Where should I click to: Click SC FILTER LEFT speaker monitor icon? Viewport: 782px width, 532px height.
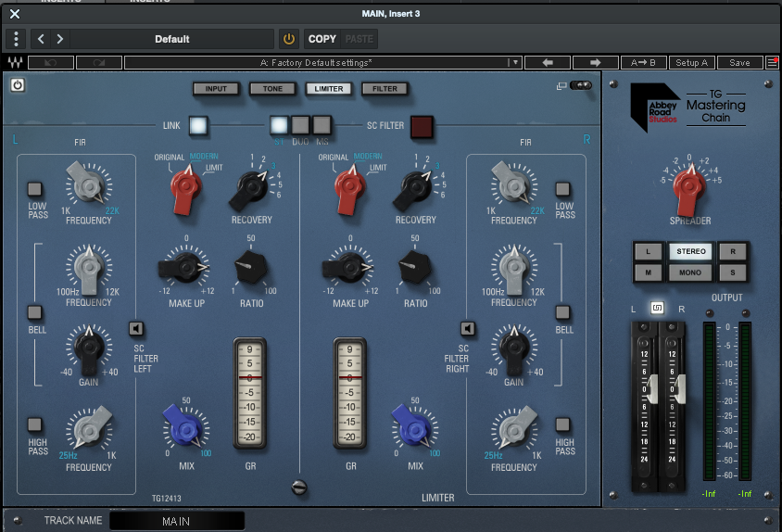pos(136,329)
